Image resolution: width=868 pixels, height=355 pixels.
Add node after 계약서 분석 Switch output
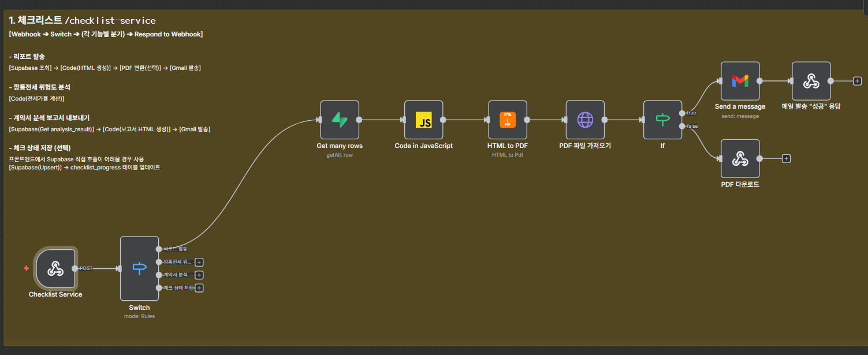pos(199,275)
